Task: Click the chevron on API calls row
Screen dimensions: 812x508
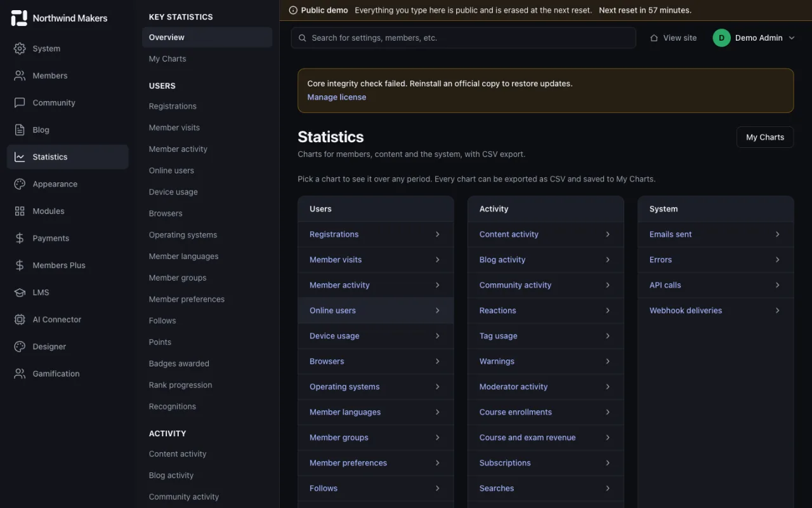Action: pos(778,285)
